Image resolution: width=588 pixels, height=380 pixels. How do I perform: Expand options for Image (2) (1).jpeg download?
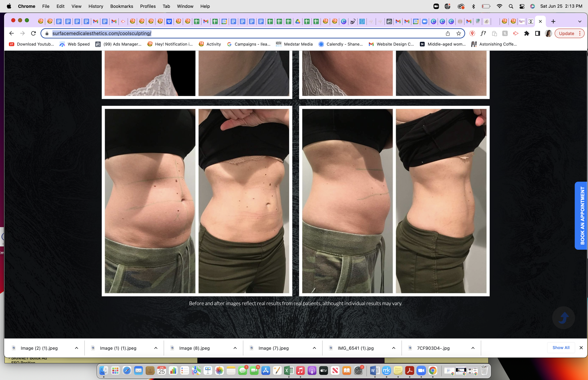point(77,348)
